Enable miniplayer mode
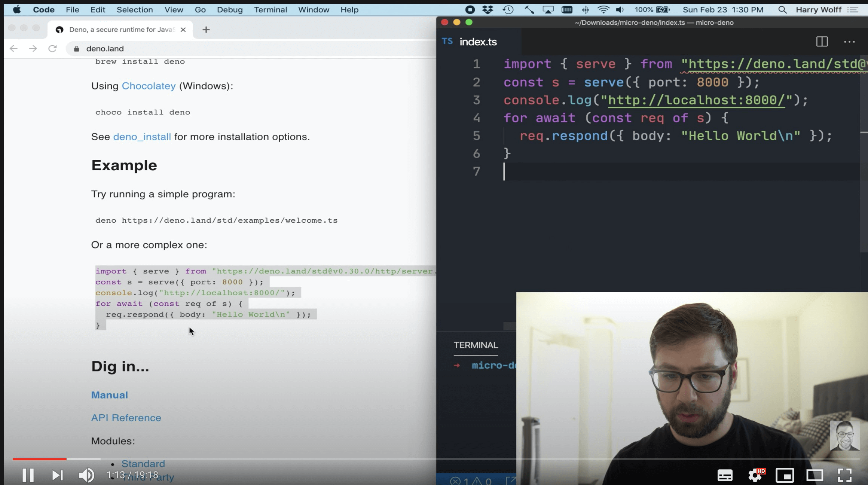868x485 pixels. pyautogui.click(x=785, y=475)
